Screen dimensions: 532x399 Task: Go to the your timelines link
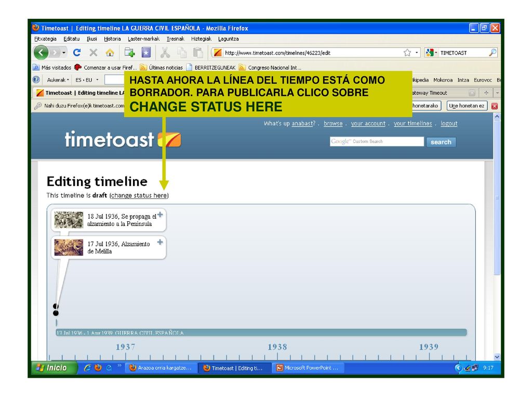[x=413, y=124]
